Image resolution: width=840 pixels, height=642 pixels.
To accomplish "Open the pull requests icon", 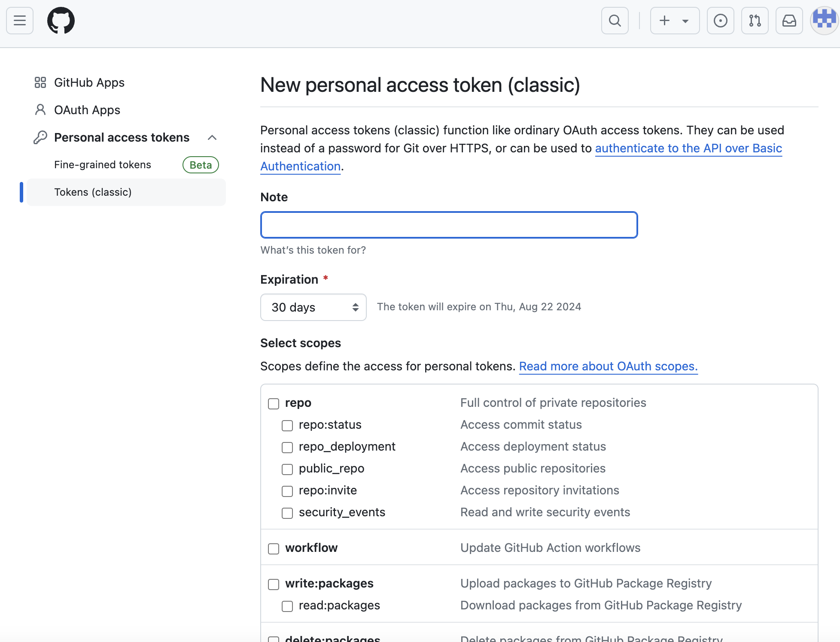I will coord(755,21).
